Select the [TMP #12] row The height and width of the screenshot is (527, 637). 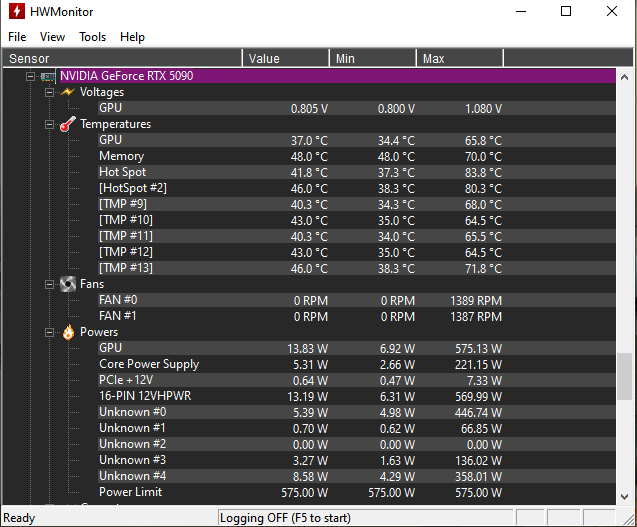click(357, 252)
